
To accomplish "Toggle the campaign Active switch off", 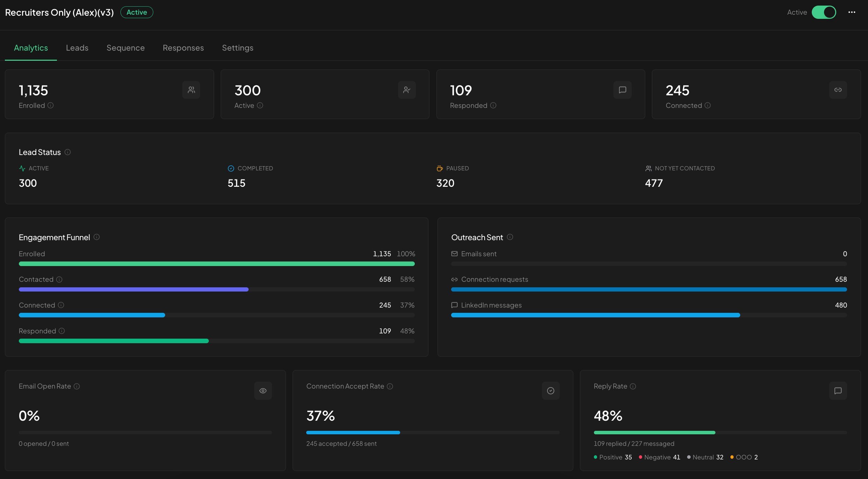I will [x=824, y=12].
